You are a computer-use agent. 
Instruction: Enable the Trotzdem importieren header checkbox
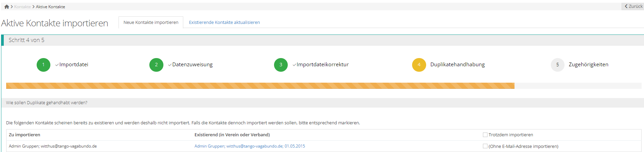point(485,135)
